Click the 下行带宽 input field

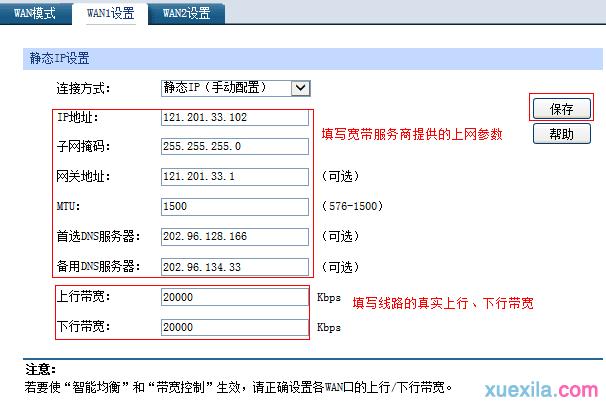click(235, 327)
